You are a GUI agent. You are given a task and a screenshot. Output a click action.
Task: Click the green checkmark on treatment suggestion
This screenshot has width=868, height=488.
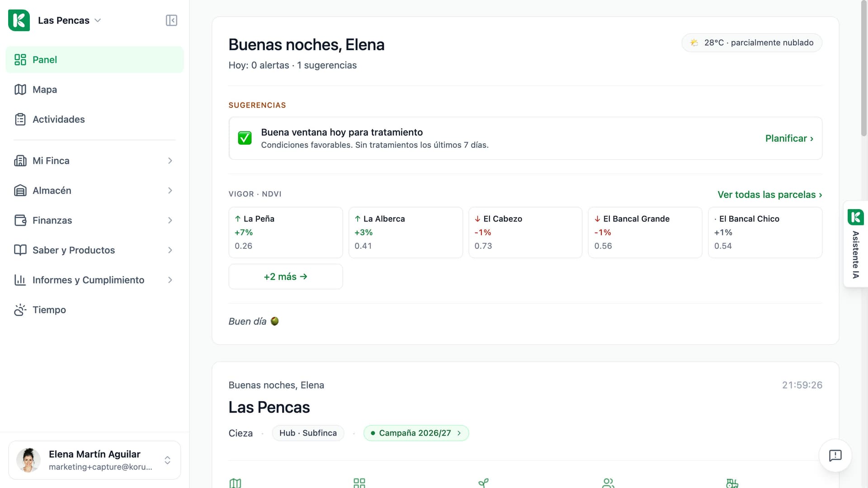click(x=245, y=138)
